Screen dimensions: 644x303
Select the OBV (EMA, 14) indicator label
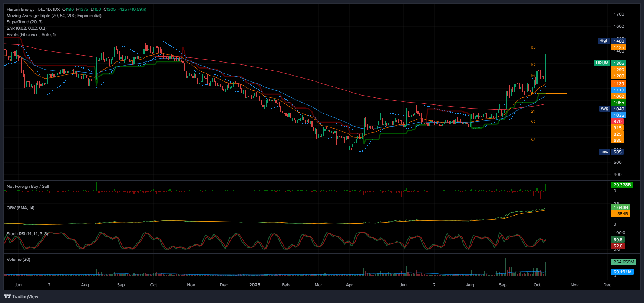(20, 208)
